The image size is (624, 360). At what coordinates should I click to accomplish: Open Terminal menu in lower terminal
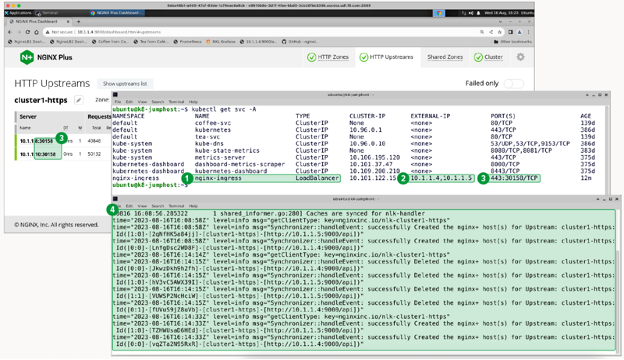176,206
